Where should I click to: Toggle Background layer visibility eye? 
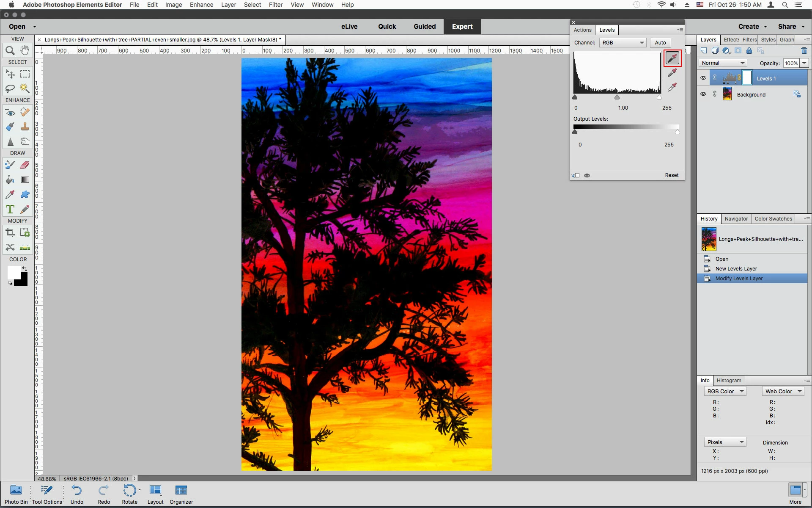[703, 94]
